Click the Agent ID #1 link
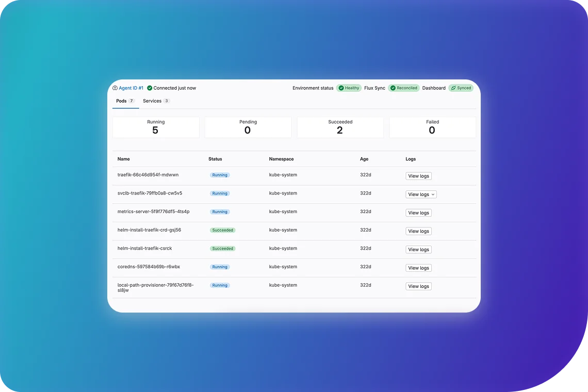 pyautogui.click(x=131, y=88)
